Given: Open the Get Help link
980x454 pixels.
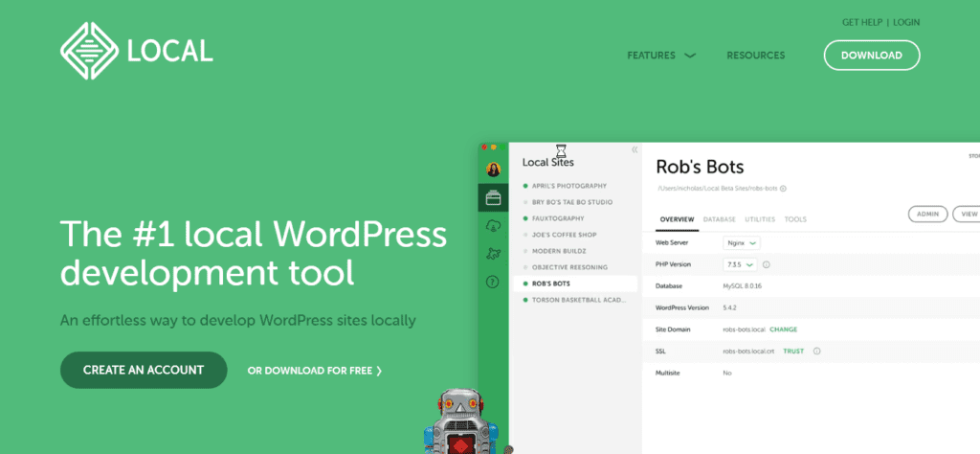Looking at the screenshot, I should (862, 22).
